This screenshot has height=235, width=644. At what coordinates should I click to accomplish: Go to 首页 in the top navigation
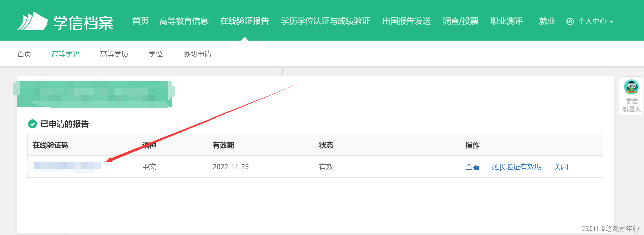141,21
